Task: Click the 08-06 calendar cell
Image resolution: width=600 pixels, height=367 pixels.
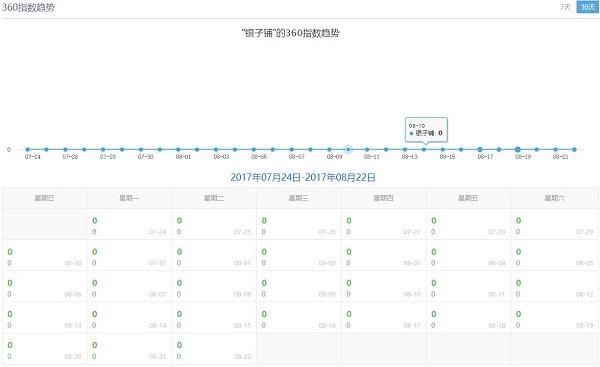Action: [x=44, y=287]
